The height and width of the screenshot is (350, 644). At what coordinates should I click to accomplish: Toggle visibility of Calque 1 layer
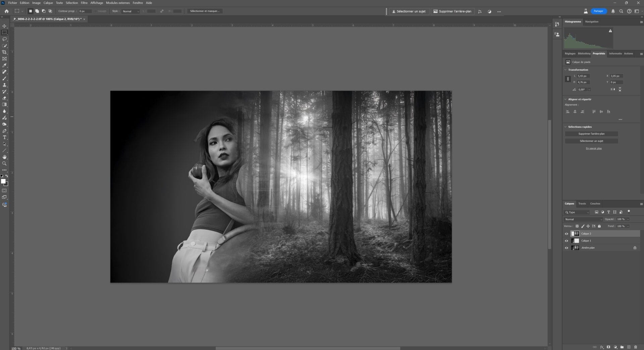tap(567, 241)
